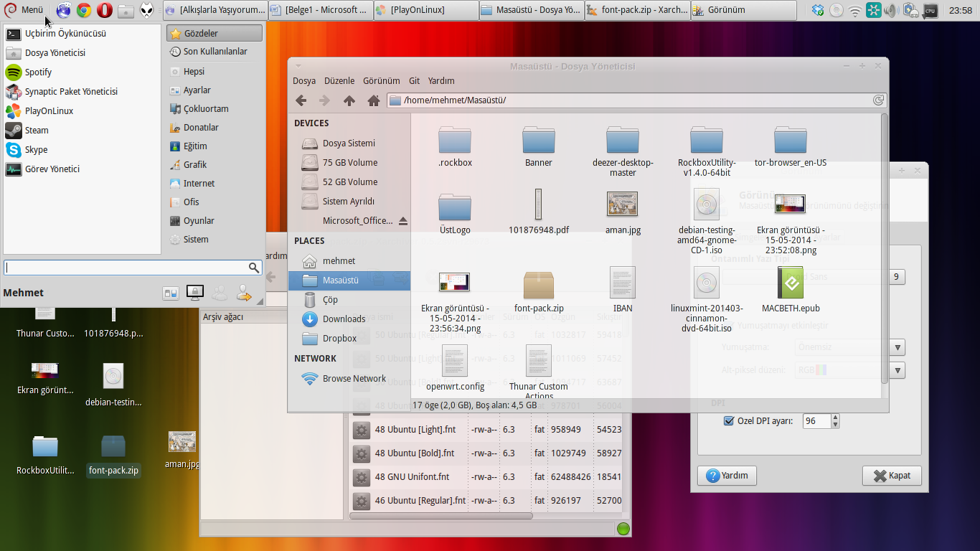
Task: Click the CPU monitor tray icon
Action: click(930, 10)
